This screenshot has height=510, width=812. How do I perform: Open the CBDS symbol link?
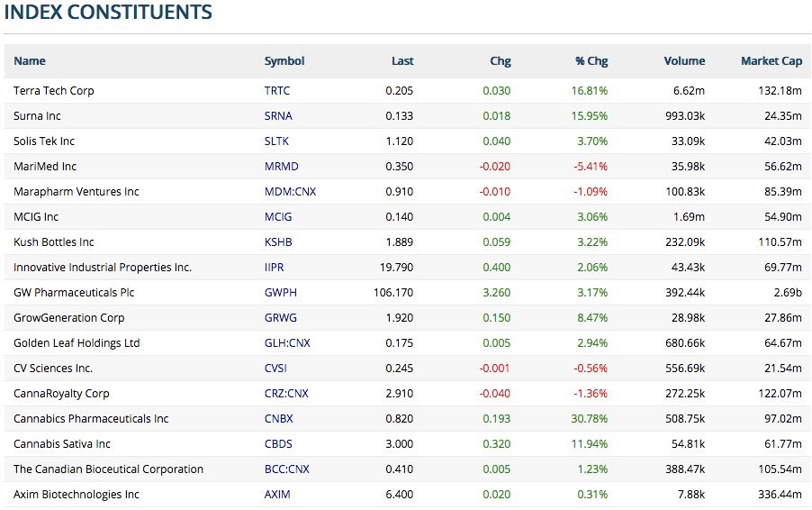[278, 443]
